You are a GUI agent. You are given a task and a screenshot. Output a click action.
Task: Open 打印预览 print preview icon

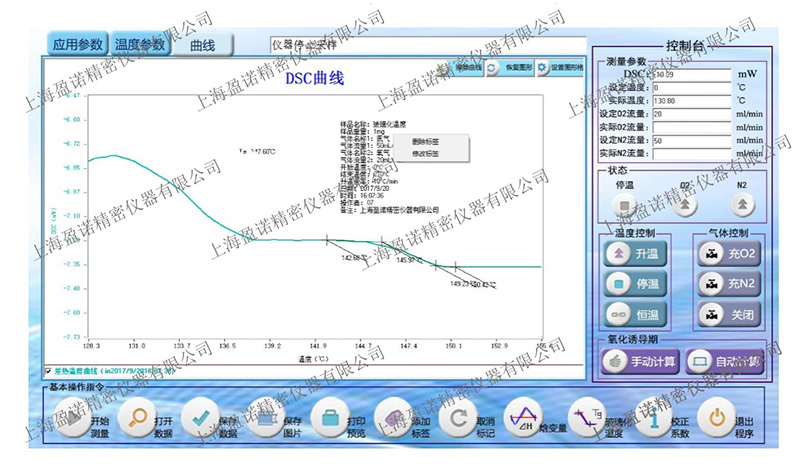coord(328,421)
